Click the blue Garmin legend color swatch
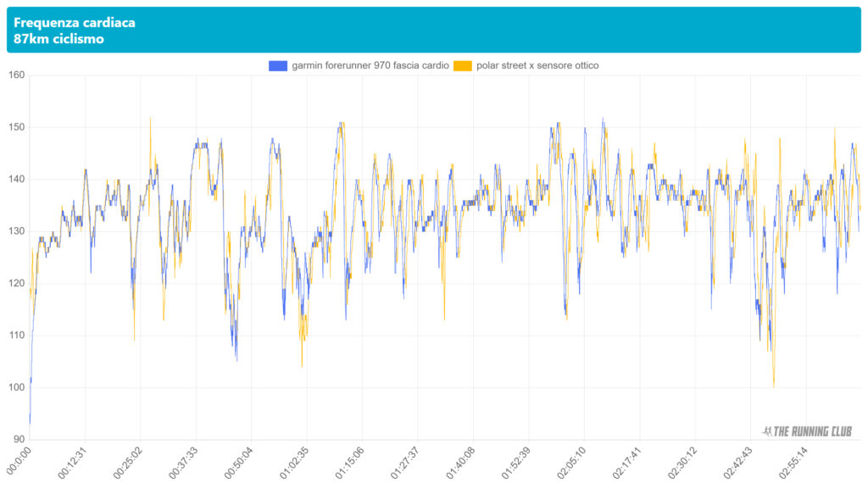 [x=278, y=66]
